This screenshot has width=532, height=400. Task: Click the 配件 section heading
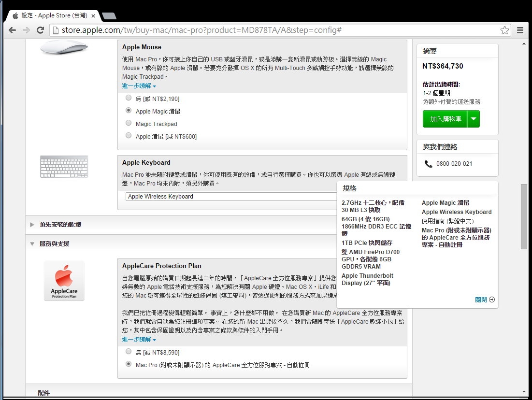tap(44, 393)
